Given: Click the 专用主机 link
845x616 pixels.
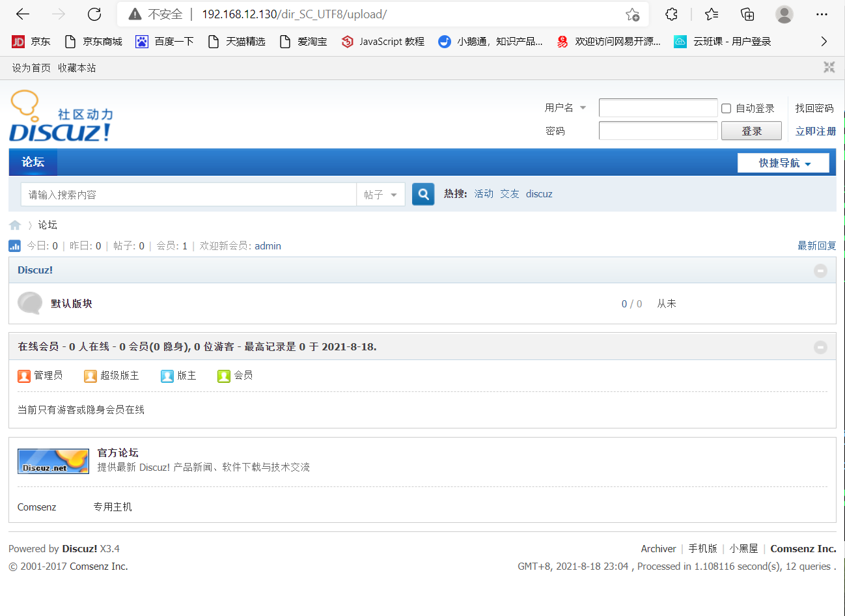Looking at the screenshot, I should tap(113, 507).
